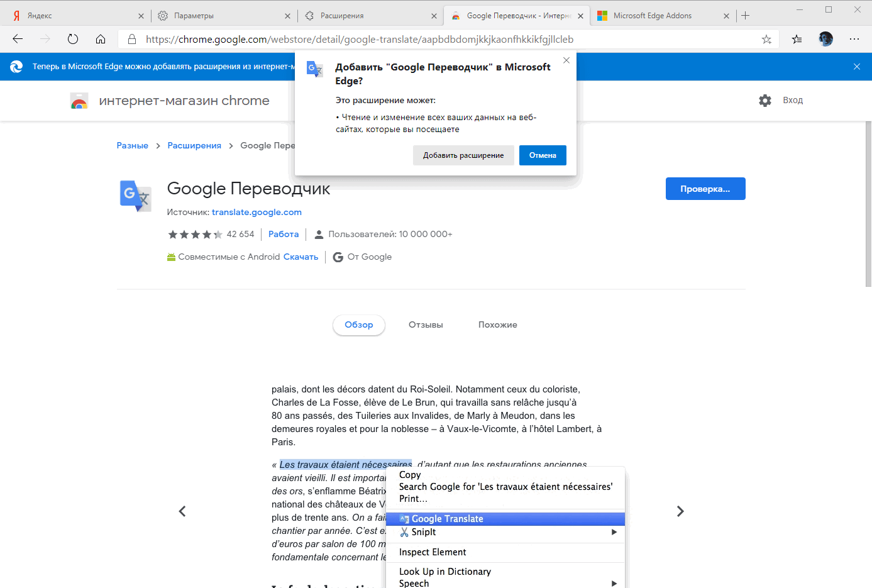872x588 pixels.
Task: Open the favorites list
Action: (797, 39)
